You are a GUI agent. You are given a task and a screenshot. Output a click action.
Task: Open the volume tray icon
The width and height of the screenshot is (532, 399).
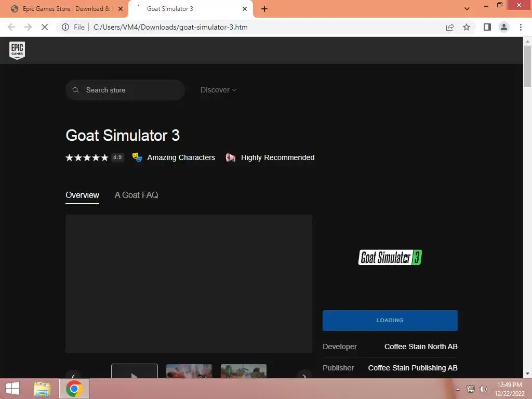pyautogui.click(x=483, y=389)
